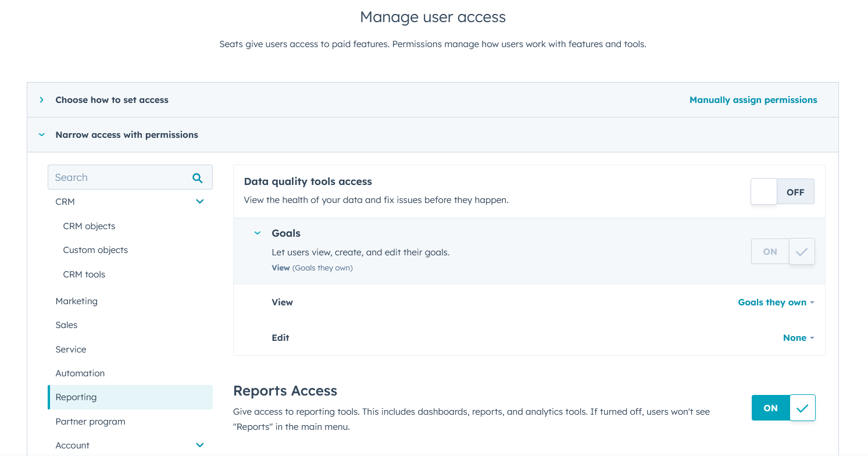This screenshot has width=868, height=456.
Task: Collapse the CRM category in sidebar
Action: click(199, 201)
